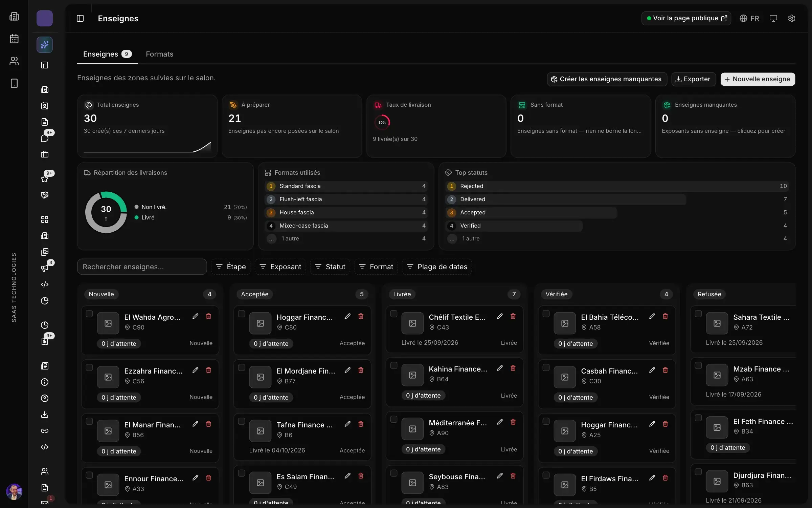Click Nouvelle enseigne button
The image size is (812, 508).
(758, 79)
